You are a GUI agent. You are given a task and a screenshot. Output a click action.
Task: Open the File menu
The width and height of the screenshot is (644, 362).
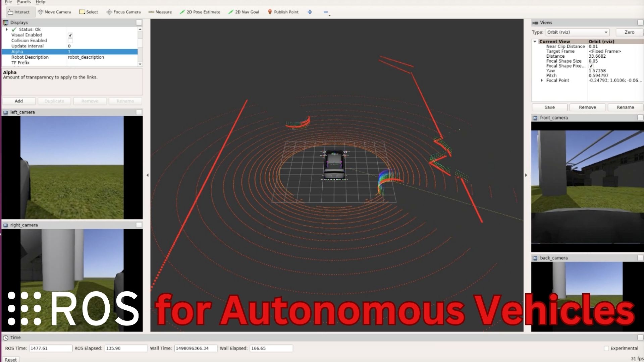point(8,2)
